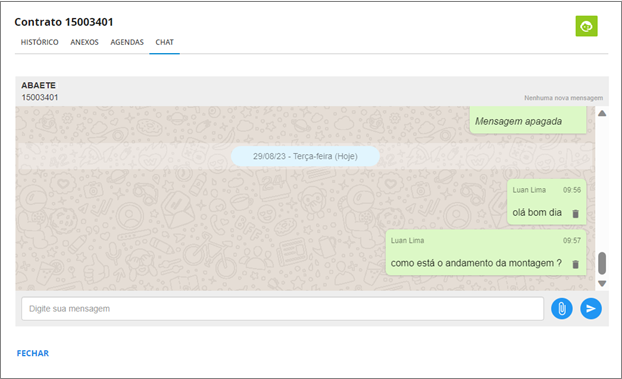Open the Agendas tab
This screenshot has width=622, height=379.
127,42
